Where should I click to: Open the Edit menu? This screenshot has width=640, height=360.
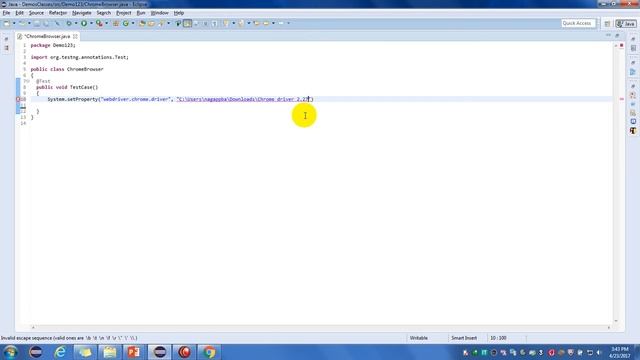coord(19,13)
